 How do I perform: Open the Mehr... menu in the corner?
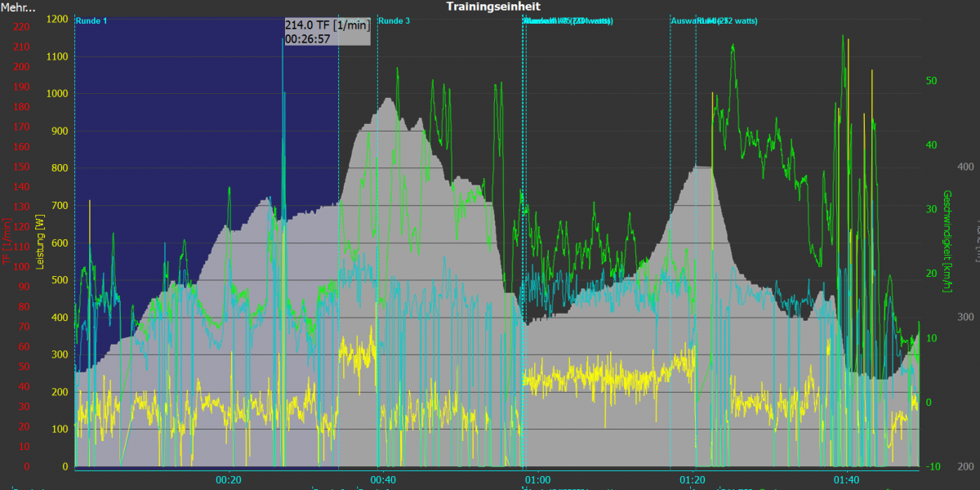coord(18,7)
